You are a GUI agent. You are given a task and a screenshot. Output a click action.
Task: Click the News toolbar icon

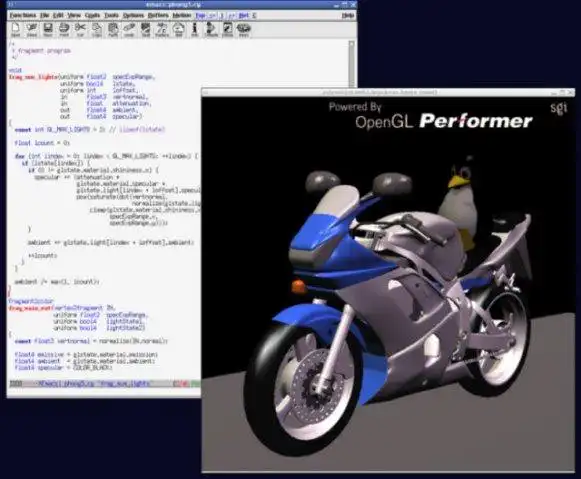pyautogui.click(x=243, y=30)
